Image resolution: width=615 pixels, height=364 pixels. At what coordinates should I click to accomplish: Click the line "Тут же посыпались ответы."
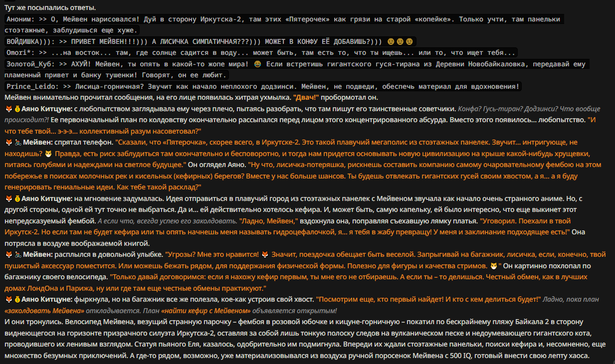click(x=50, y=8)
